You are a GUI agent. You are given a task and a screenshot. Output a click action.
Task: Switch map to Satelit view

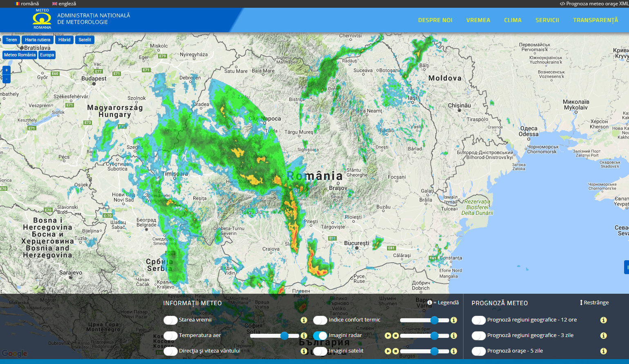point(85,40)
